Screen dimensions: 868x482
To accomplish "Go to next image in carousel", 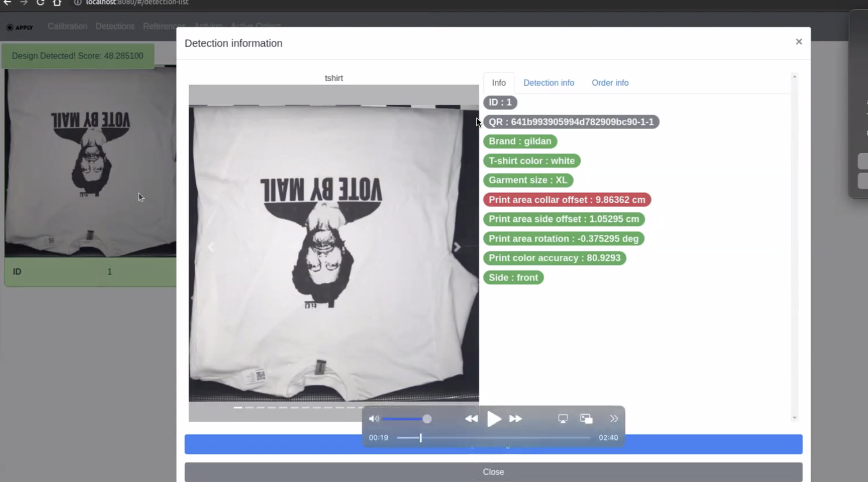I will [x=457, y=247].
